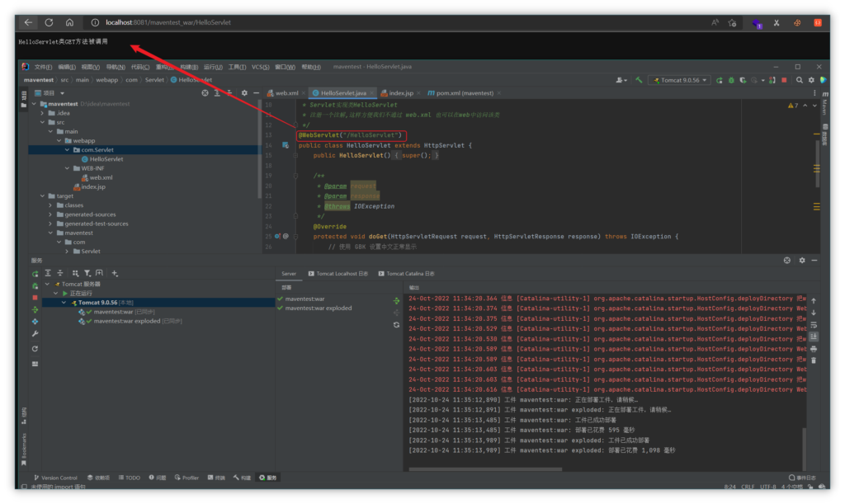Click the browser address bar URL
The image size is (845, 504).
click(168, 22)
